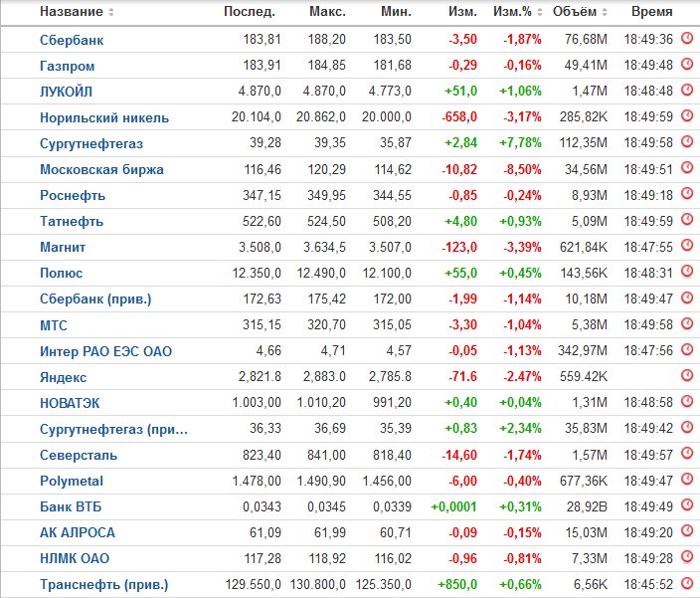Open the Татнефть stock link
This screenshot has height=598, width=700.
pos(72,221)
